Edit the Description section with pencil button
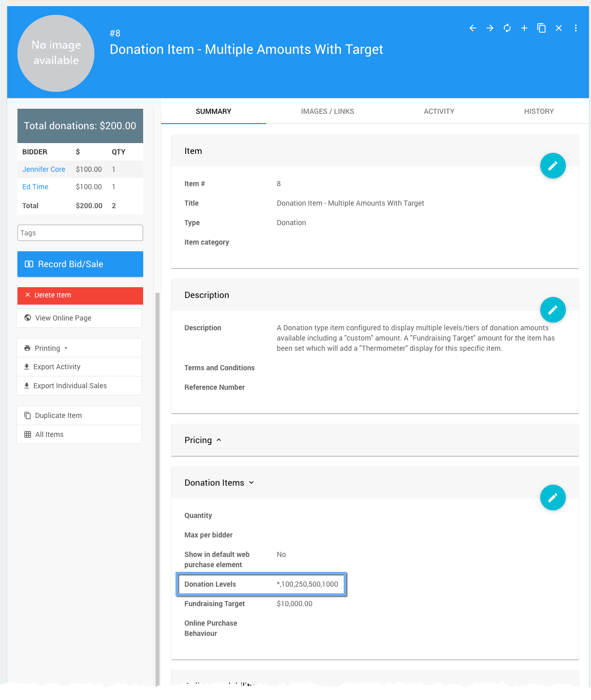Image resolution: width=591 pixels, height=700 pixels. [x=553, y=310]
